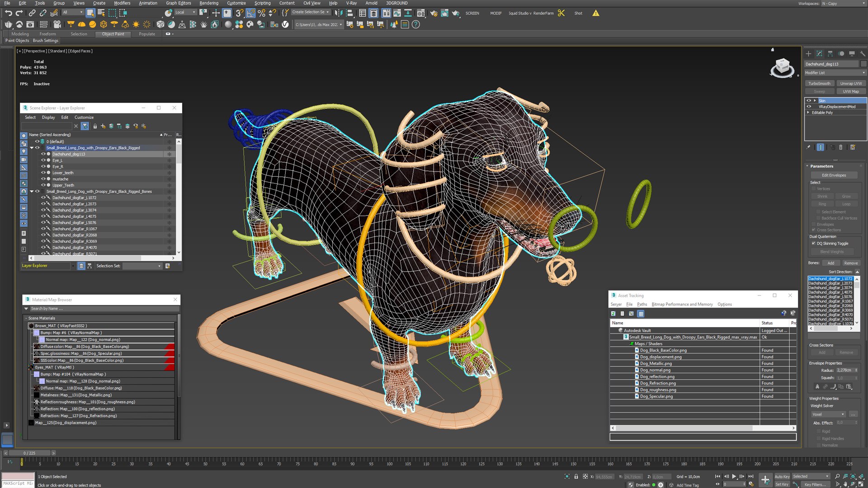Image resolution: width=868 pixels, height=488 pixels.
Task: Open the Rendering menu
Action: point(209,3)
